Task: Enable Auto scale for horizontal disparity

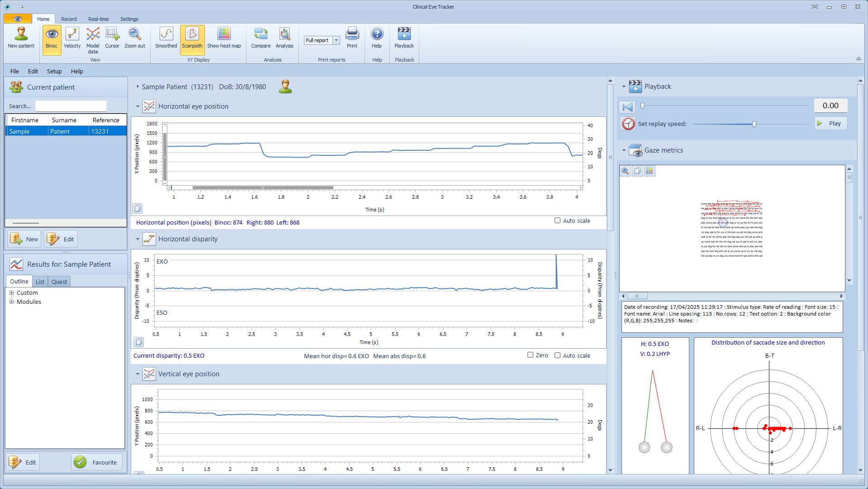Action: [557, 355]
